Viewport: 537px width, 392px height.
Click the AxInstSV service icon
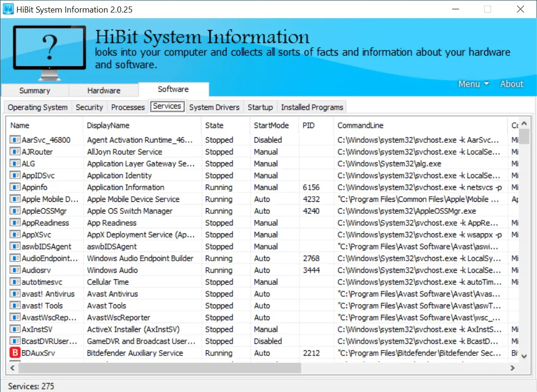click(x=15, y=329)
